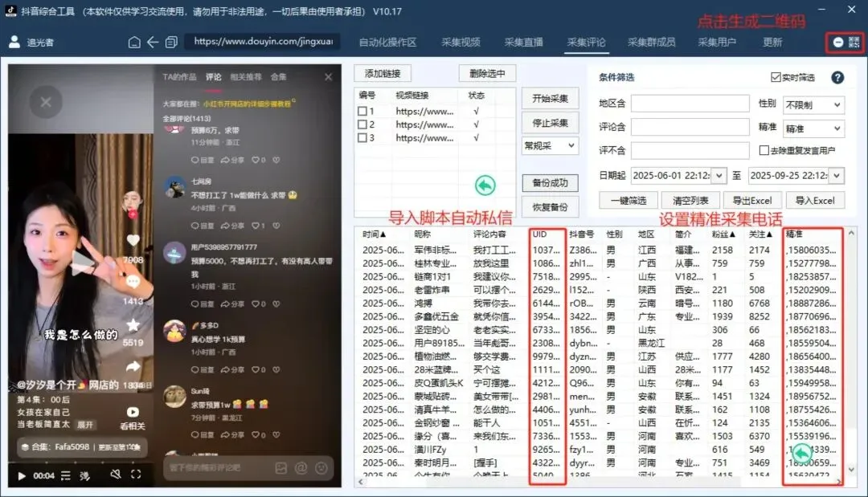Click the QR code generator icon

click(854, 42)
